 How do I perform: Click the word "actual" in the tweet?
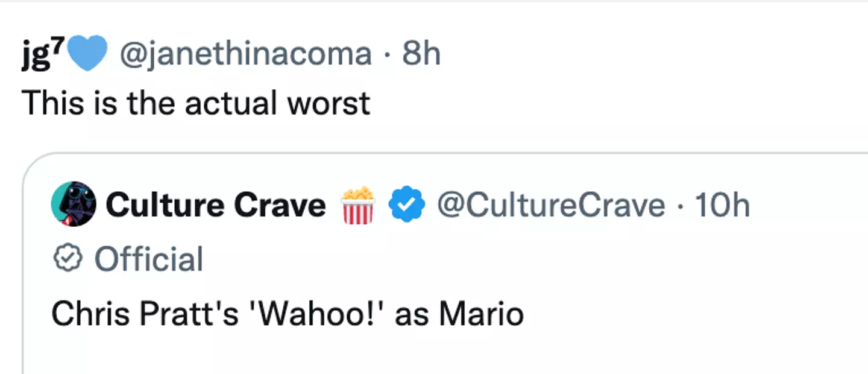tap(230, 103)
